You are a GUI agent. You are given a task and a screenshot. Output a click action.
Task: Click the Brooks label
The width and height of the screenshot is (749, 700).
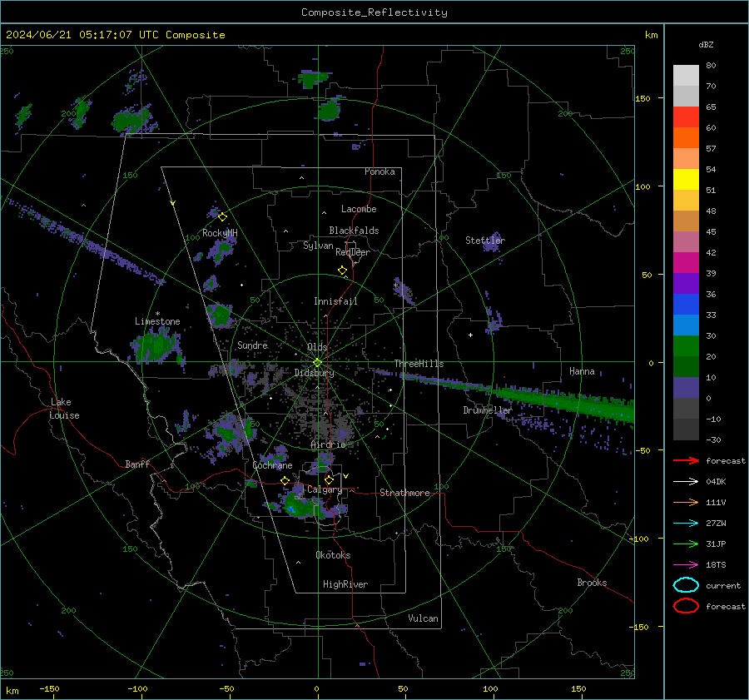point(592,583)
